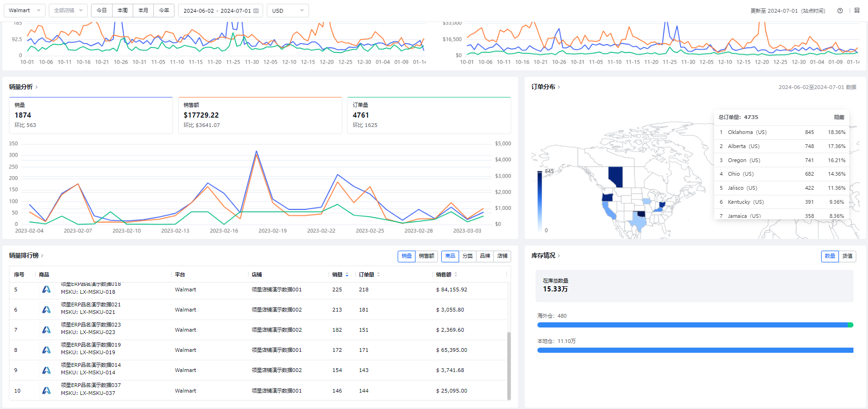This screenshot has width=868, height=409.
Task: Switch ranking grouping to 店铺
Action: pyautogui.click(x=502, y=256)
